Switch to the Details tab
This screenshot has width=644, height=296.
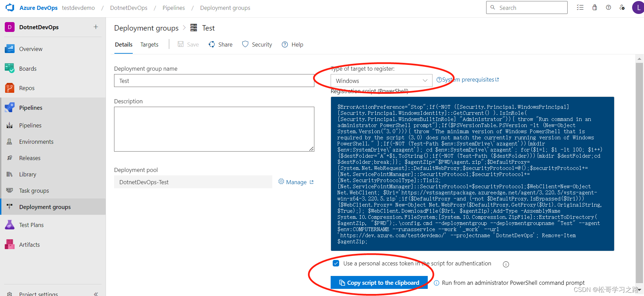point(124,45)
